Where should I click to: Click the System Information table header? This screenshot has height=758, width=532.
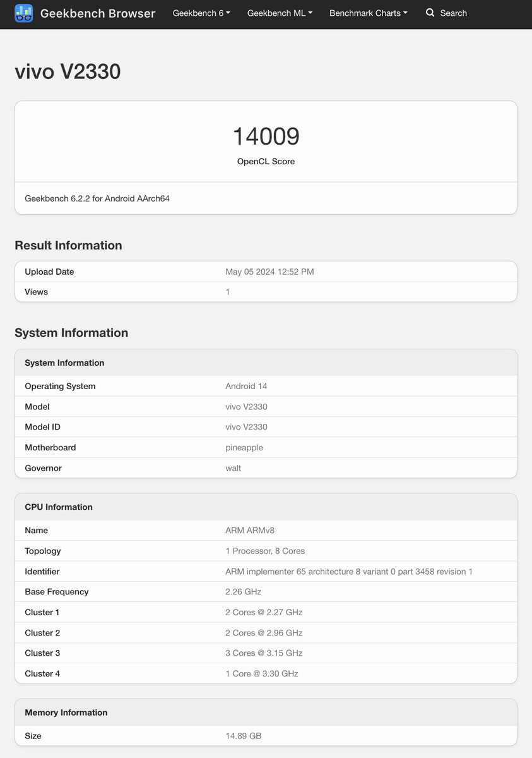(266, 363)
